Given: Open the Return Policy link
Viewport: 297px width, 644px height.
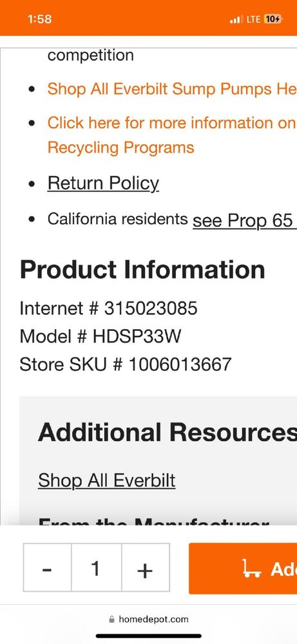Looking at the screenshot, I should pyautogui.click(x=103, y=183).
